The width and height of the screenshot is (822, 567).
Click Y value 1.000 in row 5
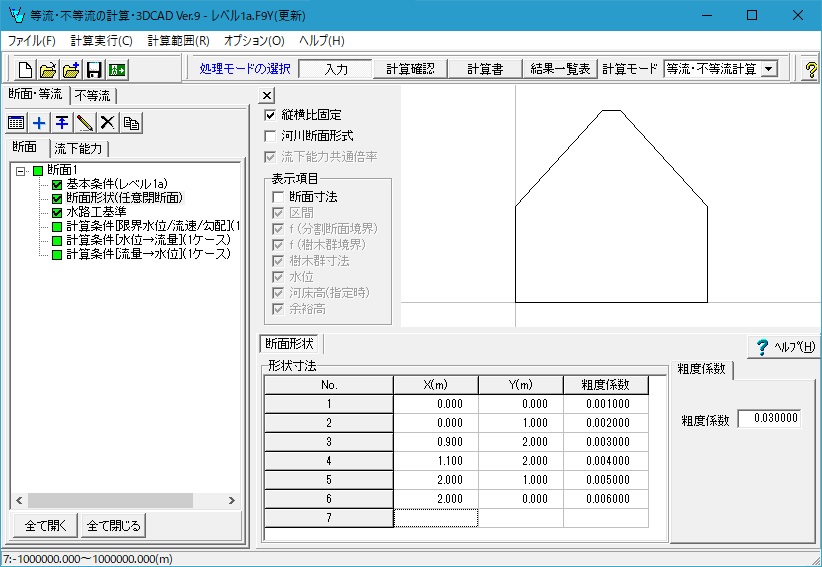tap(521, 479)
